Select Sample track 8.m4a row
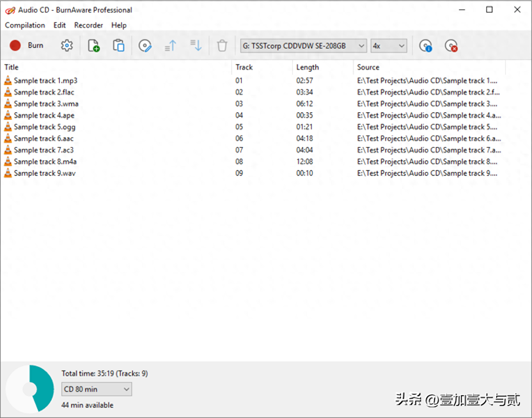The image size is (532, 418). [x=45, y=162]
